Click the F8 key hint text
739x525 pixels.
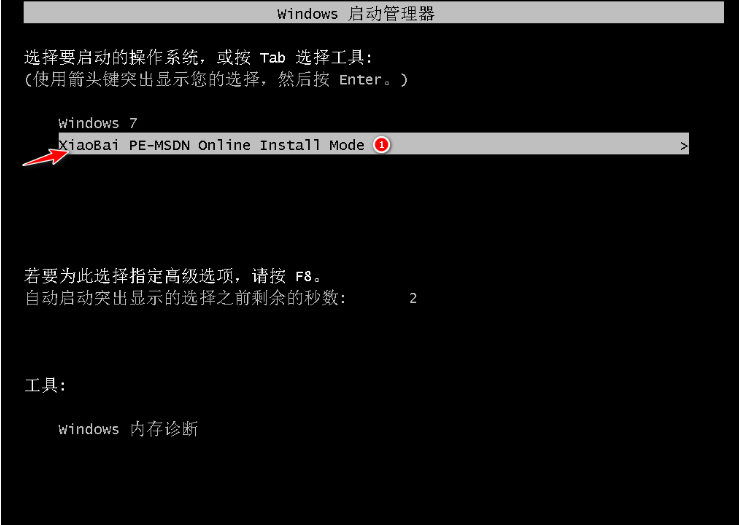coord(303,276)
